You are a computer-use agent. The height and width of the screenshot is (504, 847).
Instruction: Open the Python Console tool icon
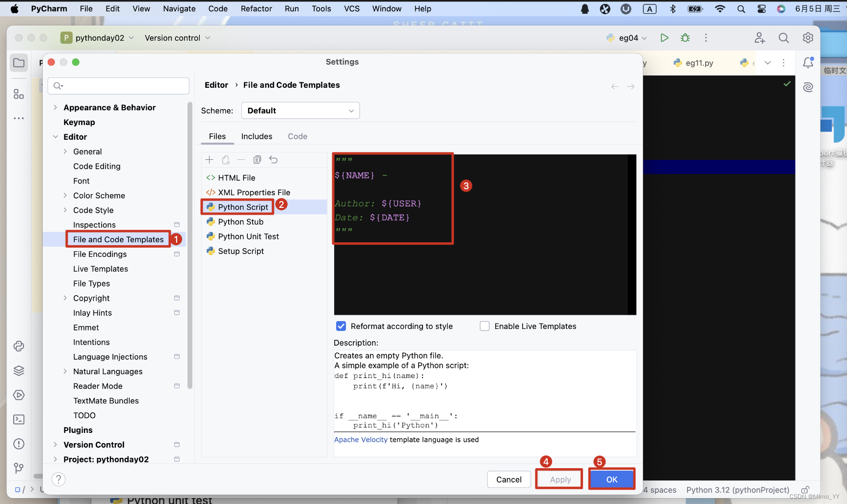click(x=19, y=346)
